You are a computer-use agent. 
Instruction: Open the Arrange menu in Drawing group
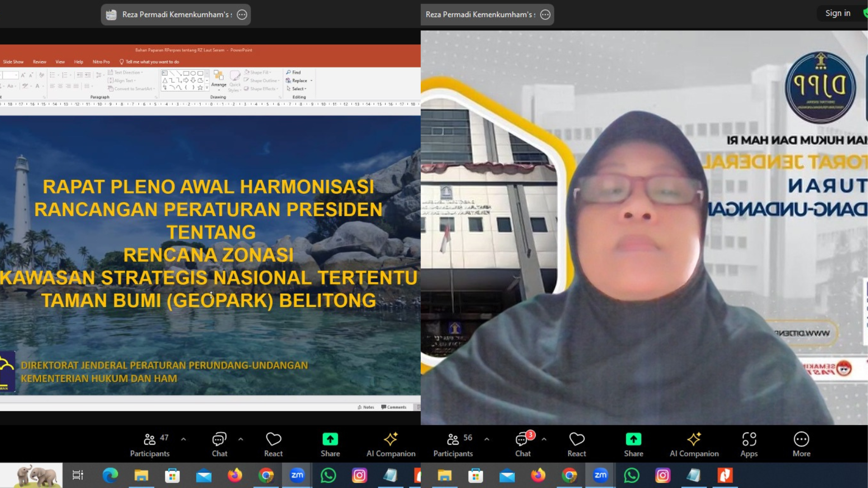pos(219,80)
